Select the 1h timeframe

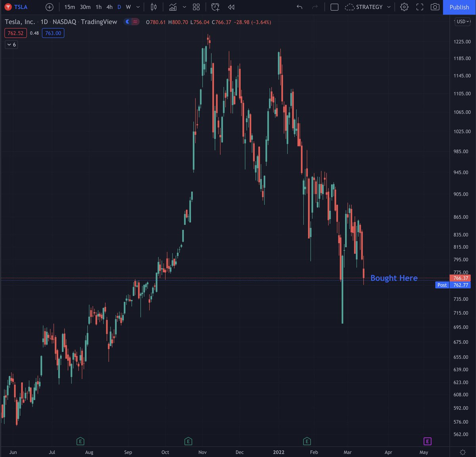coord(98,7)
